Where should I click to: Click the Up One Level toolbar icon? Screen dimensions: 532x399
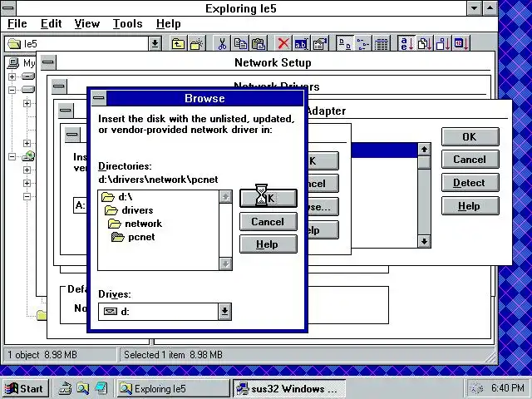pos(178,44)
